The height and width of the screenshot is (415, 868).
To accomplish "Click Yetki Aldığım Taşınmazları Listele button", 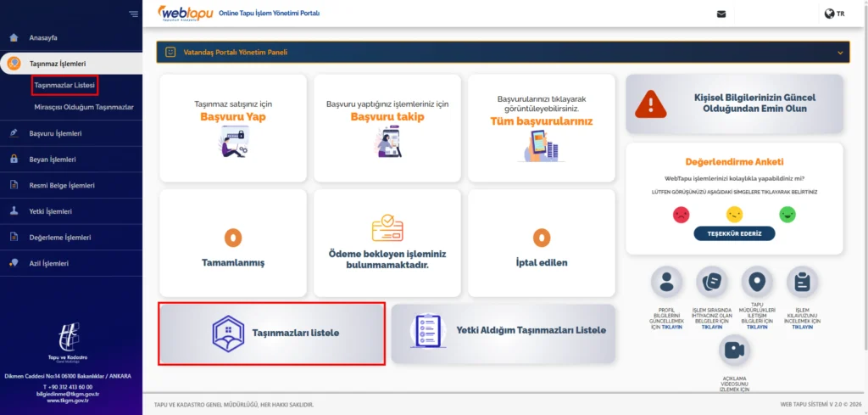I will (504, 334).
